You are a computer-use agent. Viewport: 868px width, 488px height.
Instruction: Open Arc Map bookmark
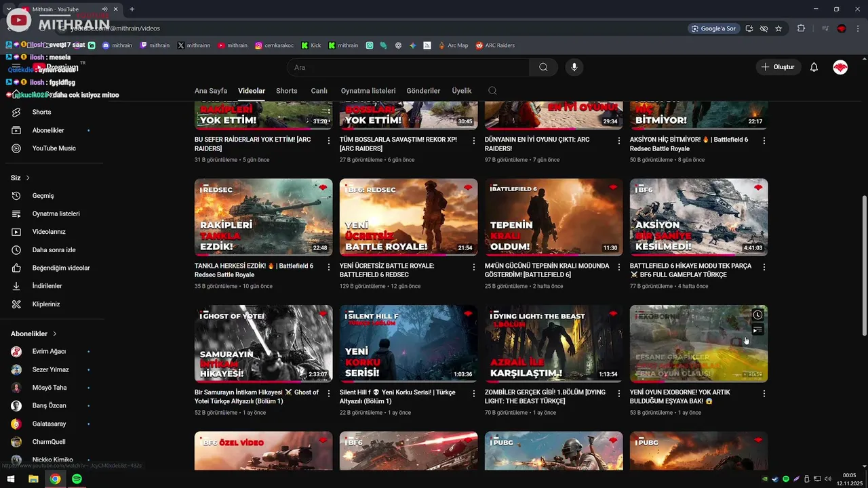click(x=452, y=45)
